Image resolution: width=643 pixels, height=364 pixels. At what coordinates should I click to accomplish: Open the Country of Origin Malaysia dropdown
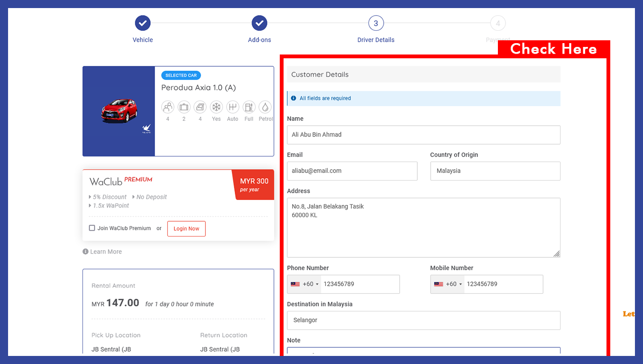coord(495,171)
